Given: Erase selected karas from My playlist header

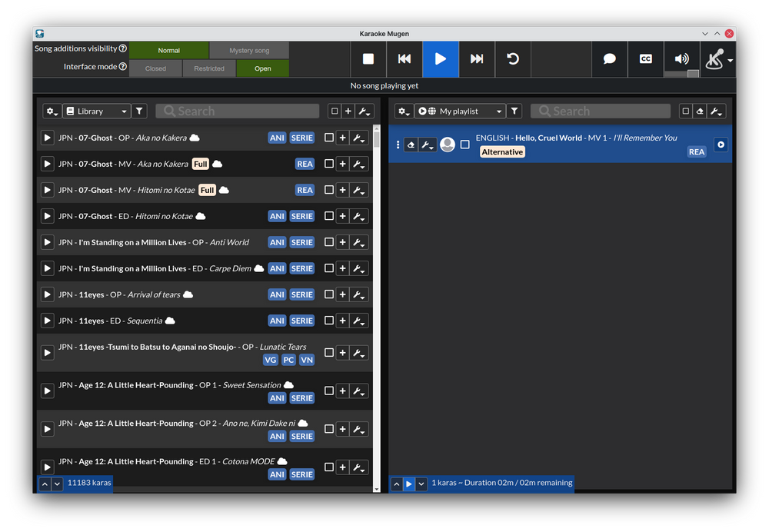Looking at the screenshot, I should coord(700,111).
